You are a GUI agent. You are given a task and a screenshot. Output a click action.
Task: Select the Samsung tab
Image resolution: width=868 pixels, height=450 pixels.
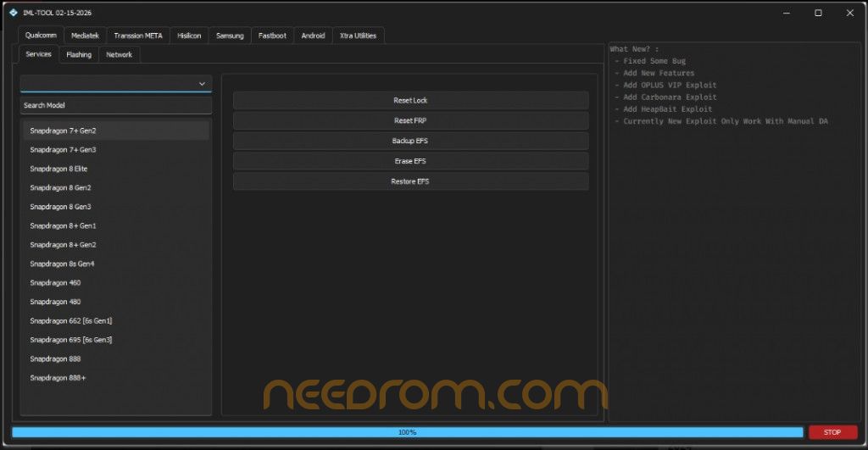[x=230, y=36]
